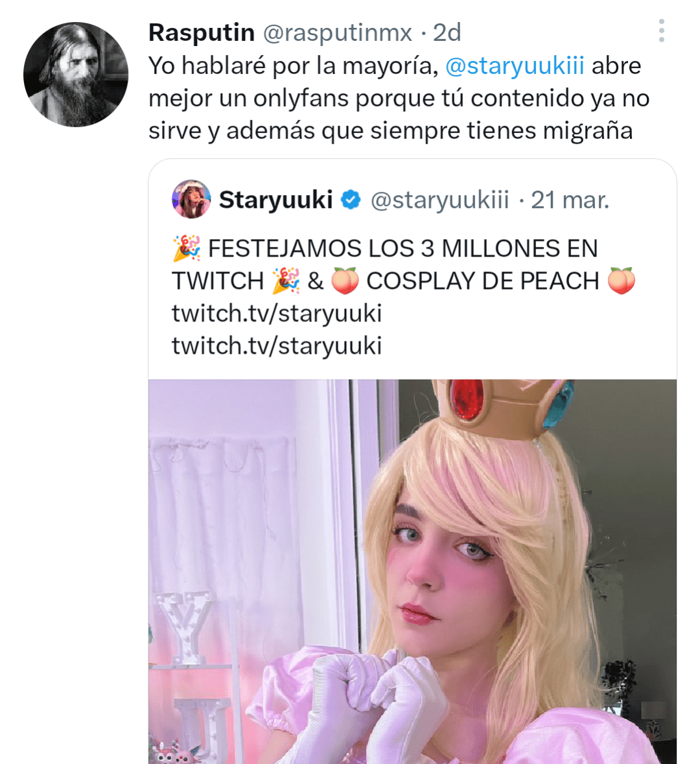Open the blue @staryuukiii mention link
Image resolution: width=700 pixels, height=764 pixels.
click(515, 65)
